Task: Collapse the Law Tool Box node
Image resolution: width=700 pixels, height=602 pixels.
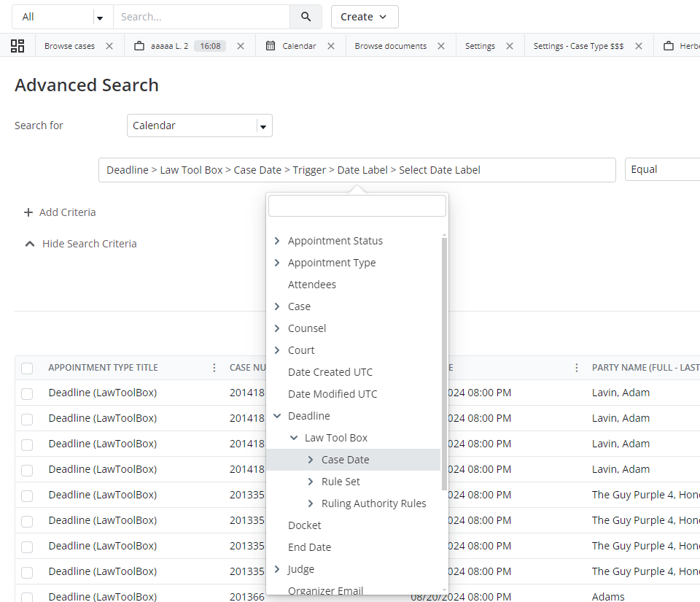Action: 294,438
